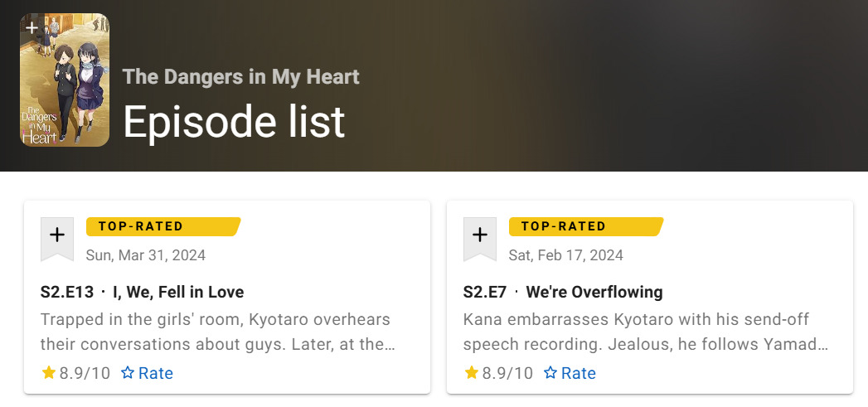The width and height of the screenshot is (868, 407).
Task: Click the gold star icon on S2.E13
Action: pyautogui.click(x=49, y=373)
